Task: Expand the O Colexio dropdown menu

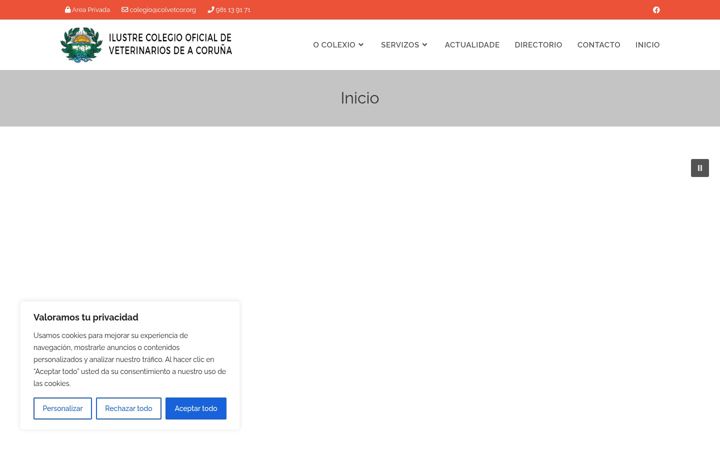Action: coord(338,45)
